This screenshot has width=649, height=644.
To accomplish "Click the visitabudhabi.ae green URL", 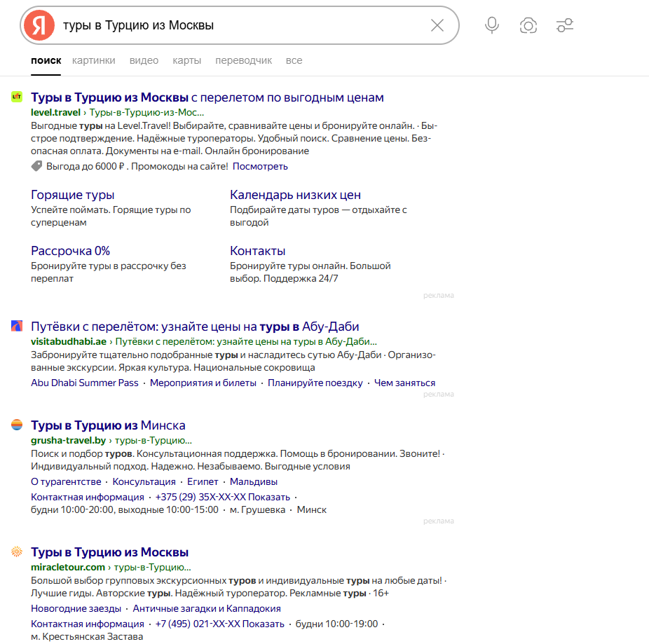I will 204,341.
